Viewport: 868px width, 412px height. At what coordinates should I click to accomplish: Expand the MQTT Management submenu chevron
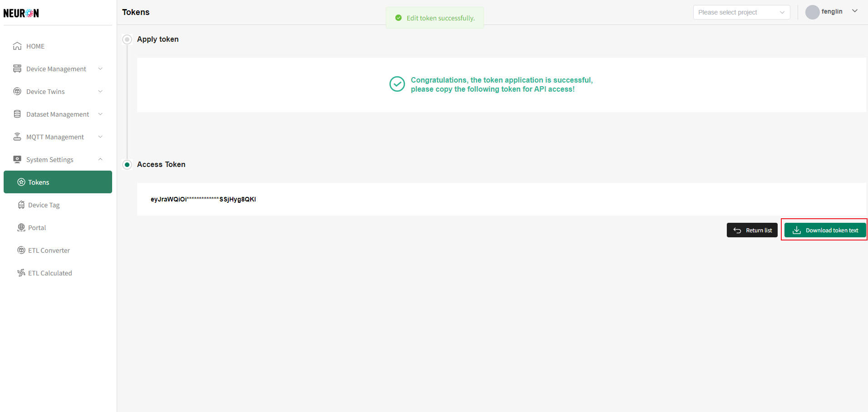tap(100, 137)
